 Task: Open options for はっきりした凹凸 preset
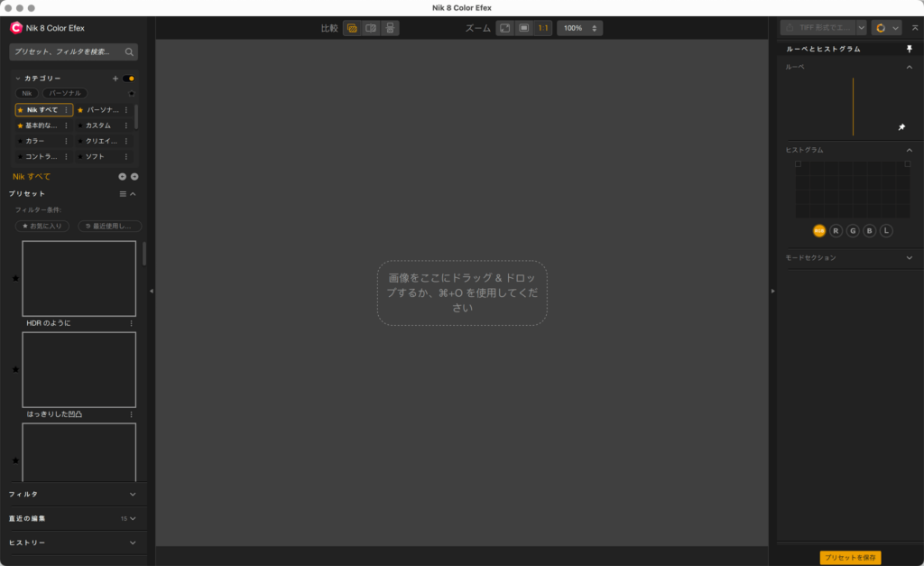132,414
